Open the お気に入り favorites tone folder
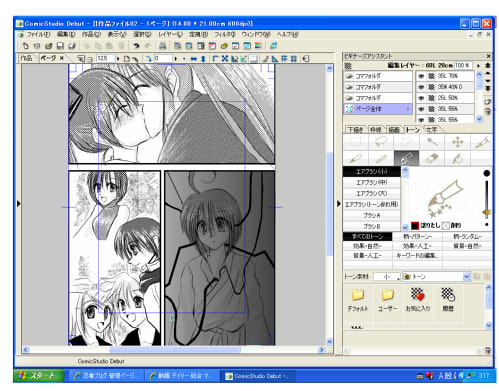The image size is (499, 391). 417,300
